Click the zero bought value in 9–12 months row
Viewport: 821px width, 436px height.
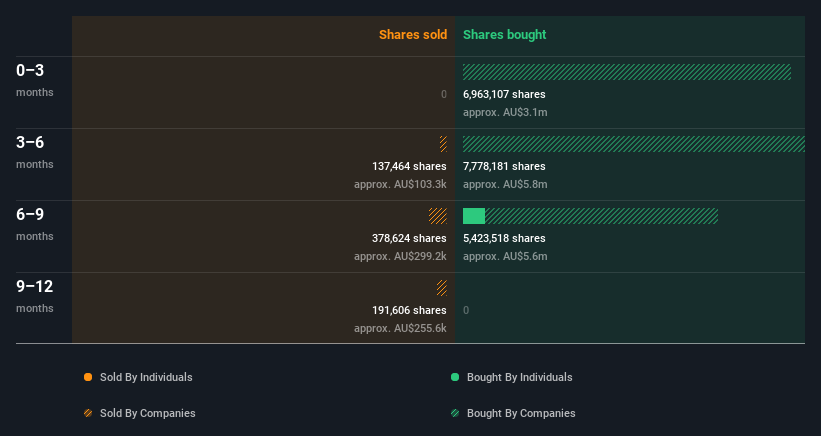[466, 310]
